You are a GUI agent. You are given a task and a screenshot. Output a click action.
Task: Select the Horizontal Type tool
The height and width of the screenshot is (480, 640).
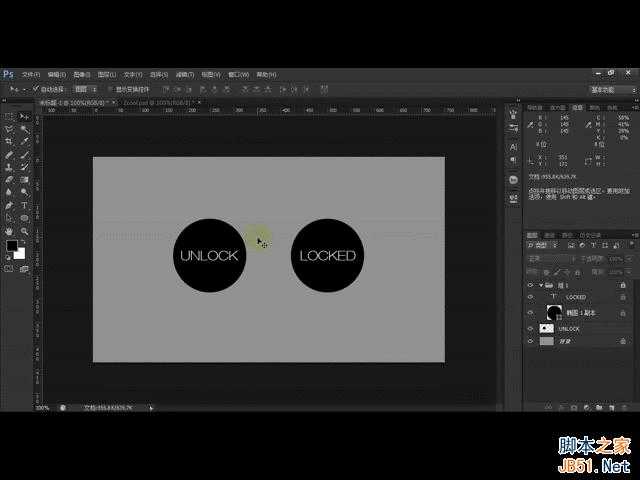tap(24, 205)
